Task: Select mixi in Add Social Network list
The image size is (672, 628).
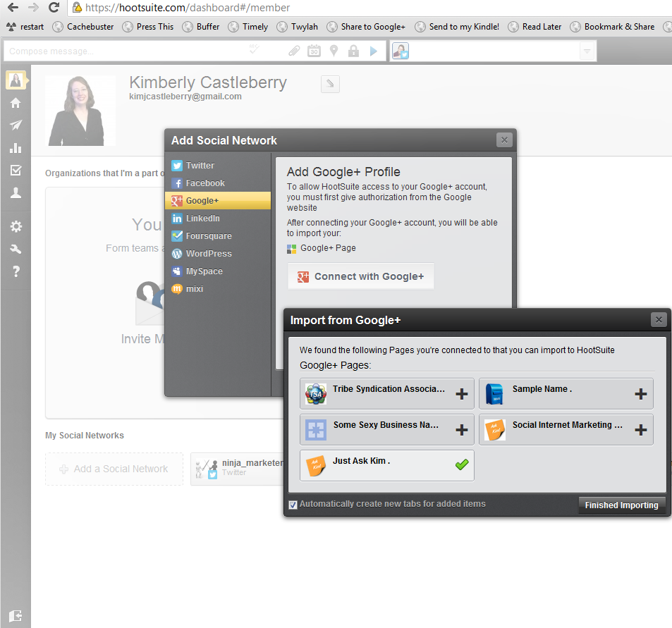Action: [x=218, y=288]
